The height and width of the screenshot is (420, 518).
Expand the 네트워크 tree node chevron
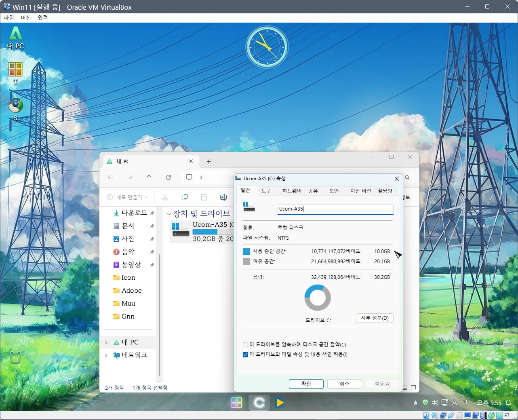click(106, 355)
